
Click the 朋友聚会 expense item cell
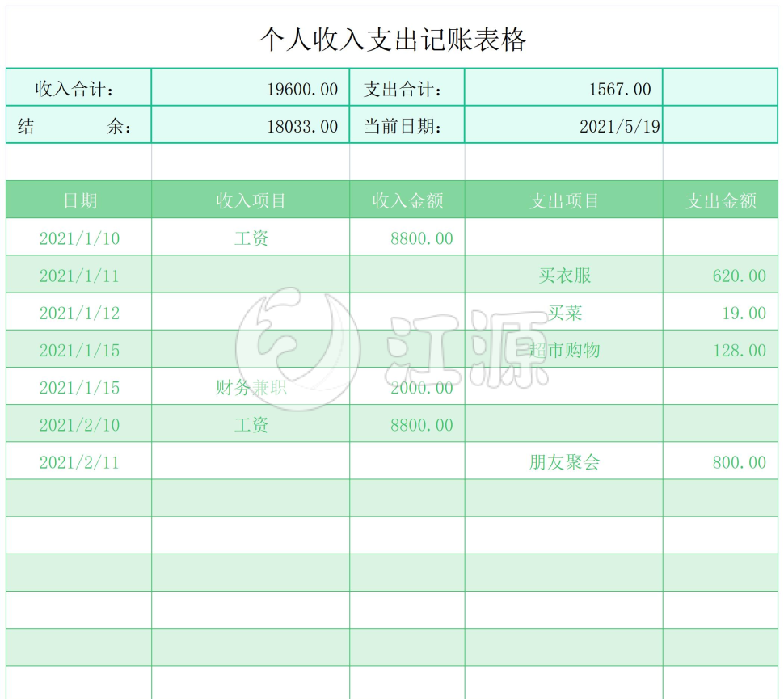(x=563, y=461)
